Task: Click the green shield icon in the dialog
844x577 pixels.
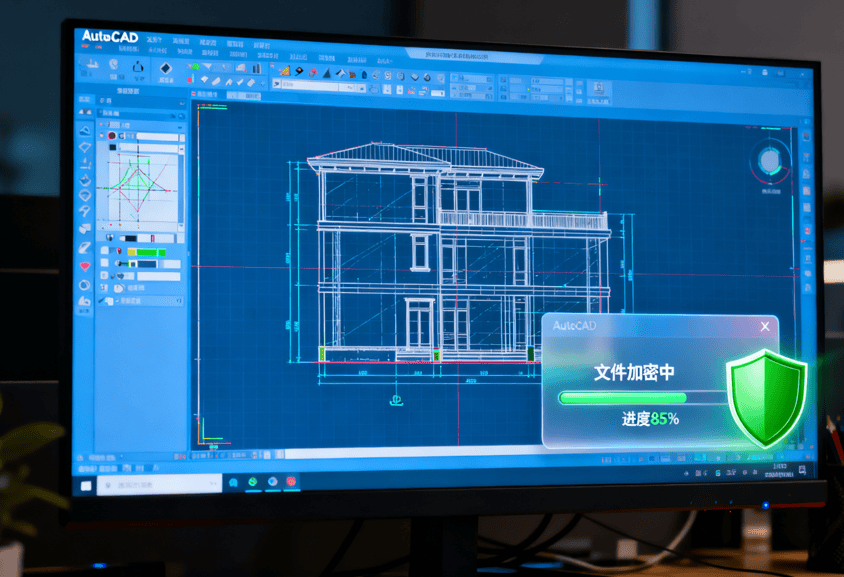Action: [x=766, y=397]
